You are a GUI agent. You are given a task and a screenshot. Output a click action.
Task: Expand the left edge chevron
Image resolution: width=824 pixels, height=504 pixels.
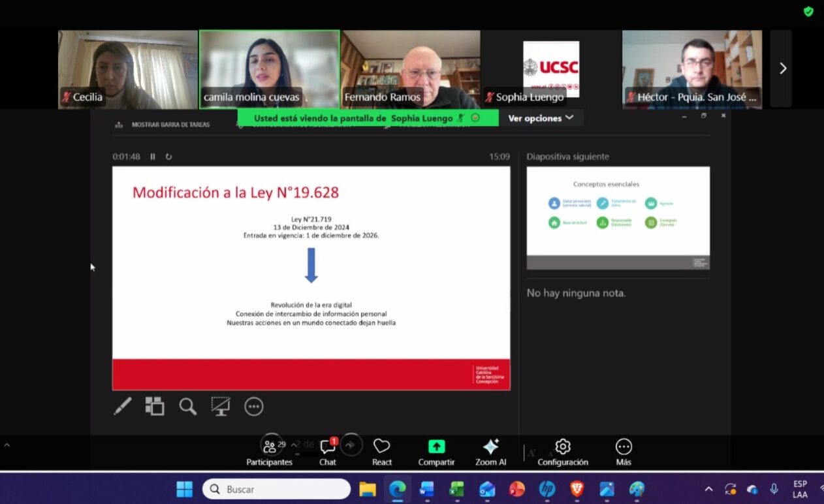click(7, 445)
